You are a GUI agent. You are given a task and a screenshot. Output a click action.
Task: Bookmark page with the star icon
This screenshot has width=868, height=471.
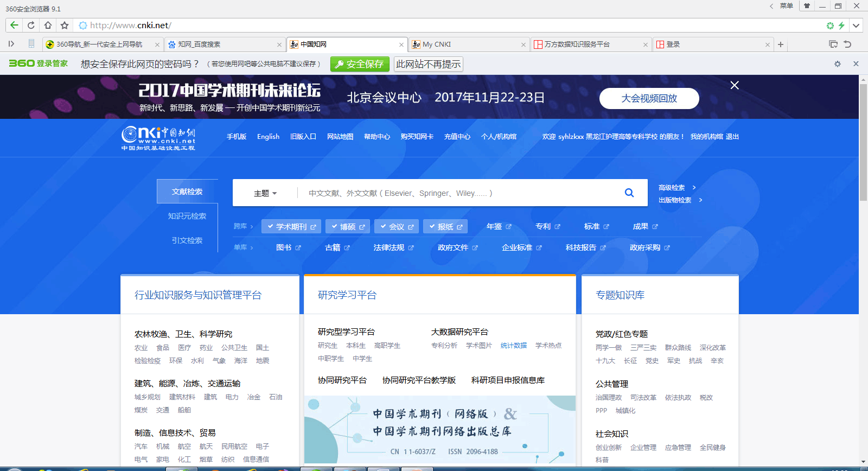(x=65, y=25)
